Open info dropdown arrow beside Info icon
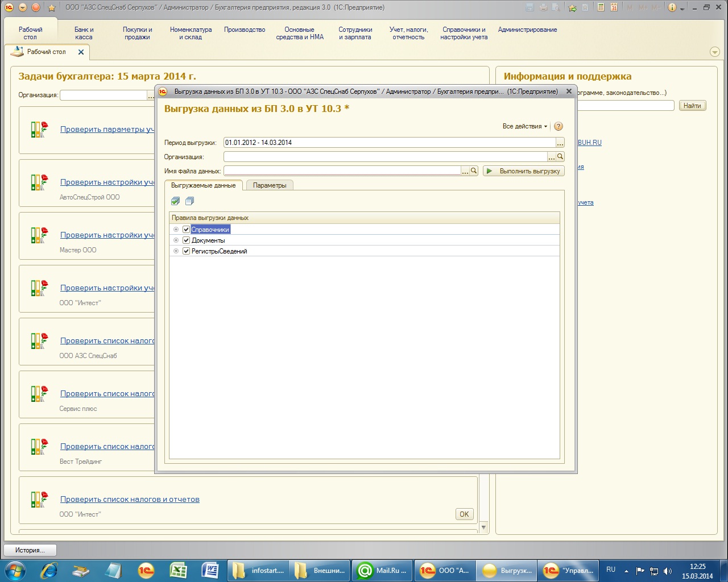 click(x=682, y=8)
